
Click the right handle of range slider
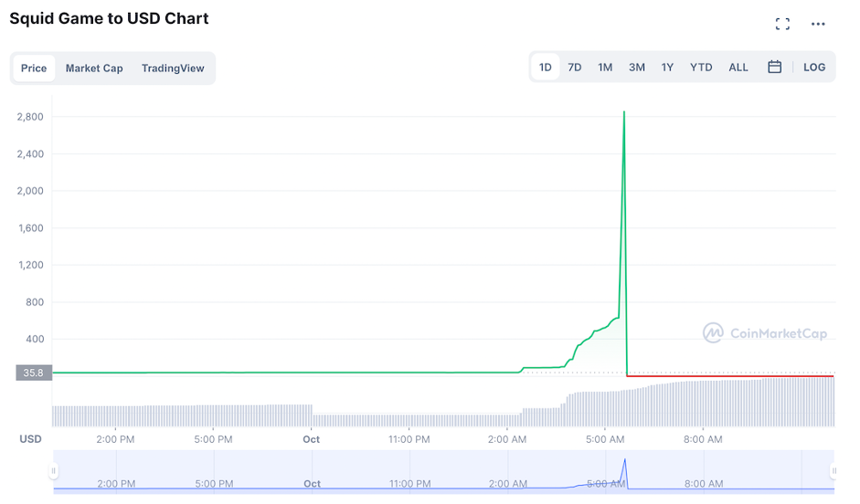click(x=833, y=470)
